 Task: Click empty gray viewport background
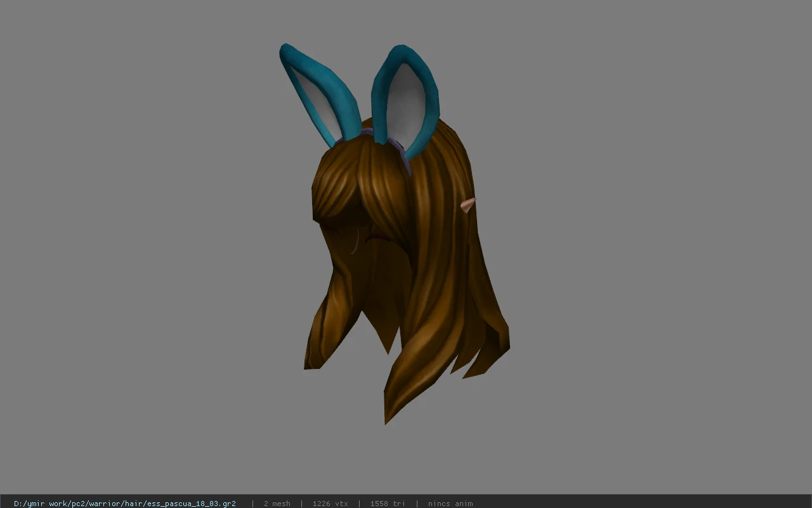[634, 254]
